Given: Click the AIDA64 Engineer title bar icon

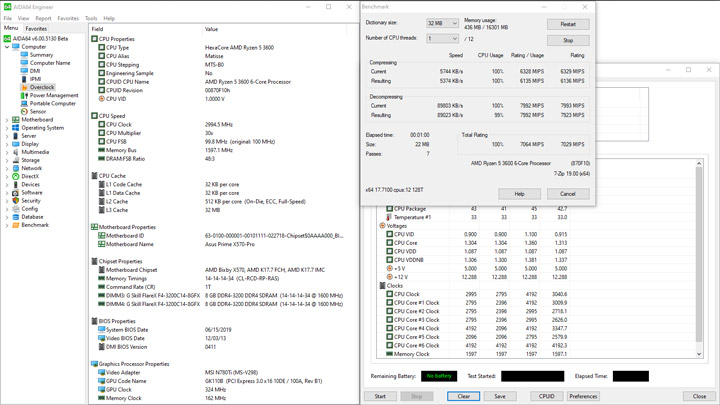Looking at the screenshot, I should point(7,7).
